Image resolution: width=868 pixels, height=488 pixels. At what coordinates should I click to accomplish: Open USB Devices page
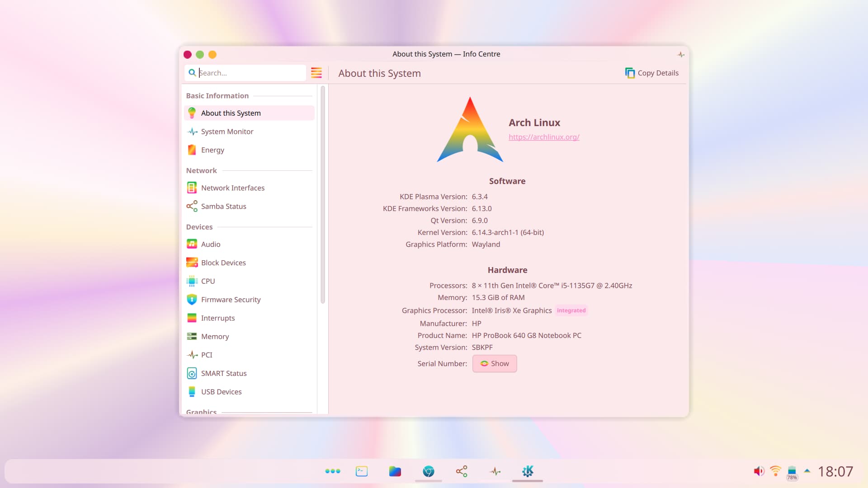coord(249,392)
